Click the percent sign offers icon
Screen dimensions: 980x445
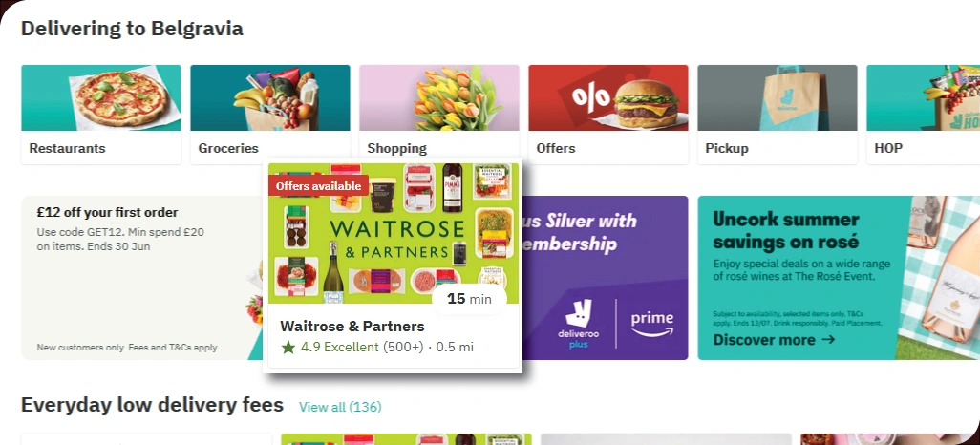click(590, 96)
